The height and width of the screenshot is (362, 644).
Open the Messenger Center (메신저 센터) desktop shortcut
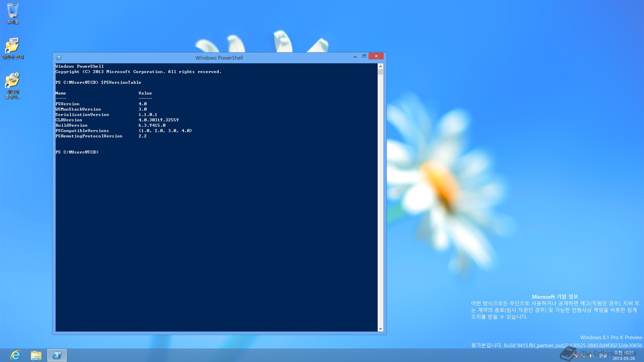(13, 48)
